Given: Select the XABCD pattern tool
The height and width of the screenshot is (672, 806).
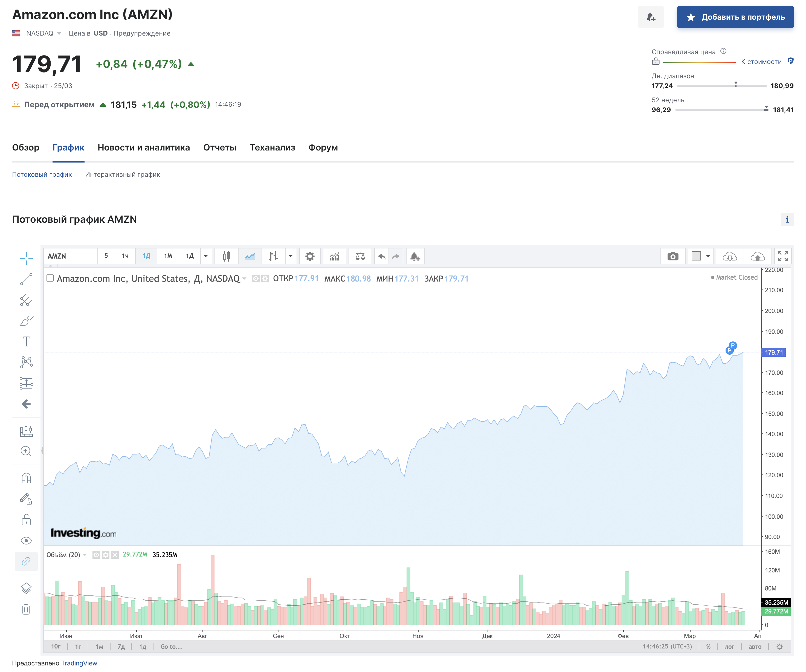Looking at the screenshot, I should pyautogui.click(x=26, y=362).
